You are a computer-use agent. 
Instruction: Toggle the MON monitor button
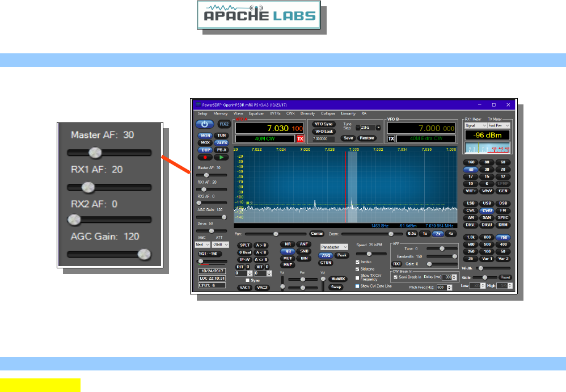click(205, 136)
